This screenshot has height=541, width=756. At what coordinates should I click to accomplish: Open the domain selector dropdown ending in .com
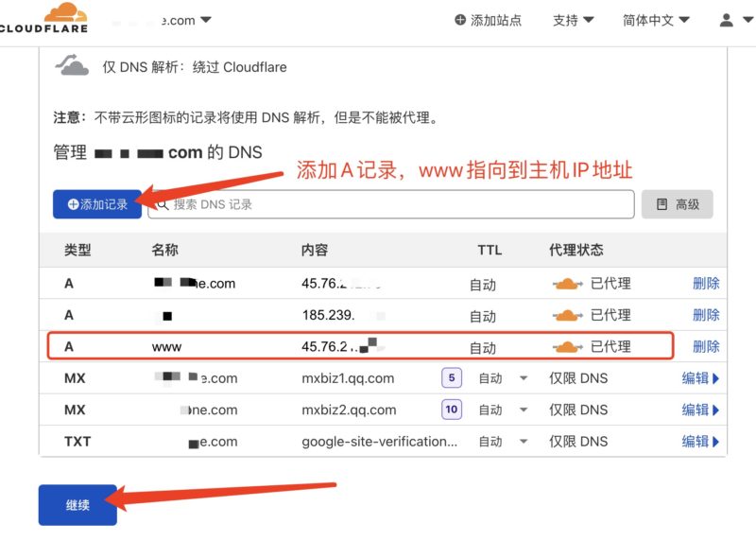(x=186, y=20)
